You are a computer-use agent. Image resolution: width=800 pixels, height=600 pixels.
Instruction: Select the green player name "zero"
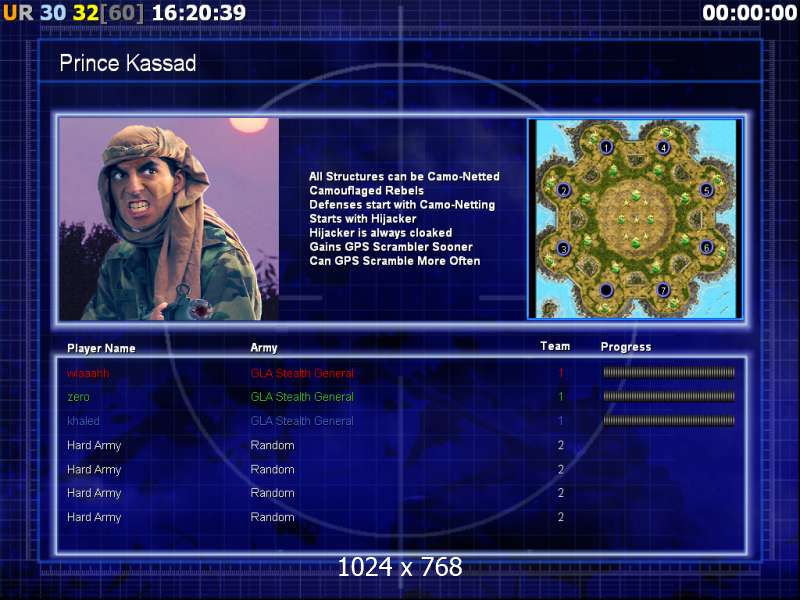pyautogui.click(x=78, y=397)
